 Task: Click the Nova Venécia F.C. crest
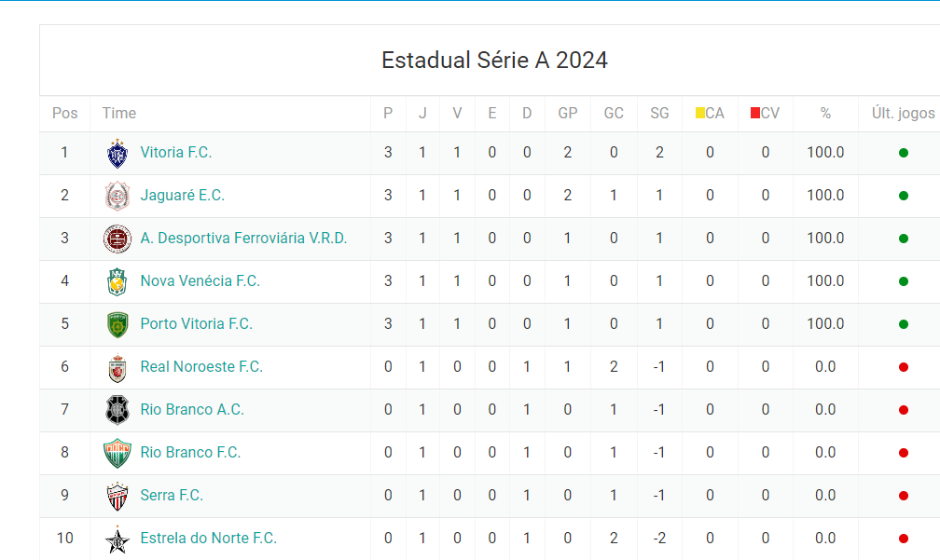click(117, 281)
